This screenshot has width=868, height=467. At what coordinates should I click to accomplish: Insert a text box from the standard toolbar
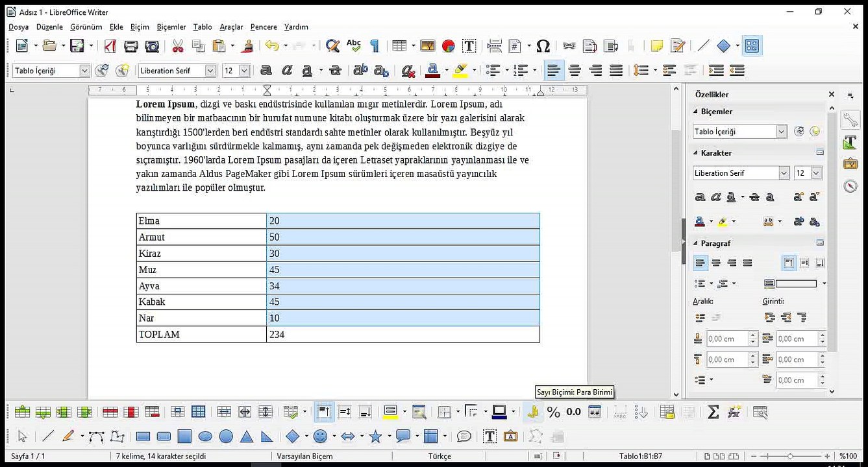point(469,46)
